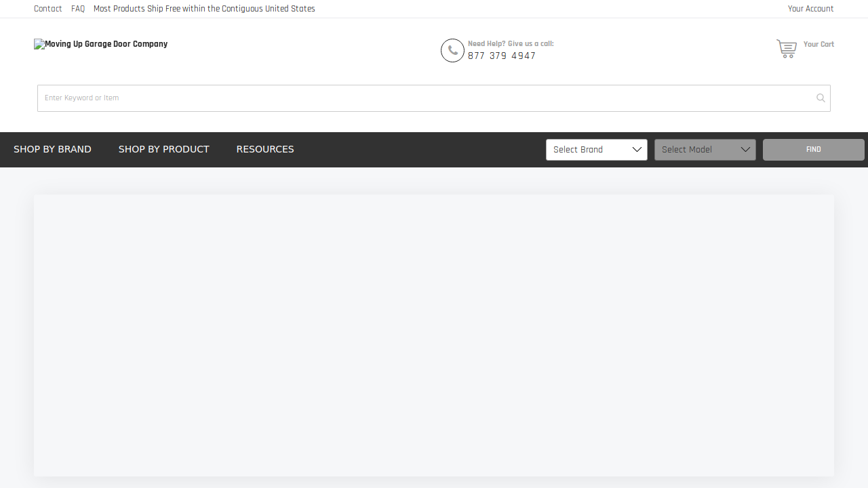The width and height of the screenshot is (868, 488).
Task: Click the 'Need Help? Give us a call' text
Action: pos(511,44)
